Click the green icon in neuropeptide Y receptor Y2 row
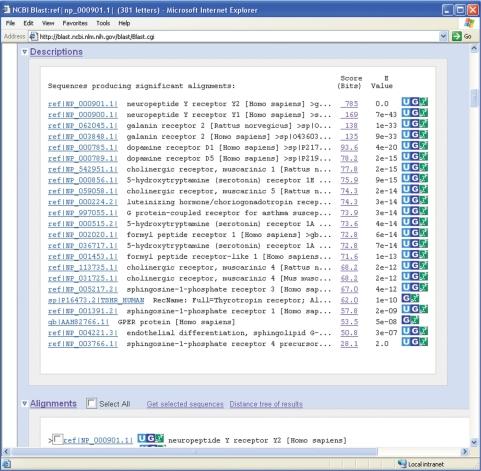The width and height of the screenshot is (481, 471). [x=423, y=102]
